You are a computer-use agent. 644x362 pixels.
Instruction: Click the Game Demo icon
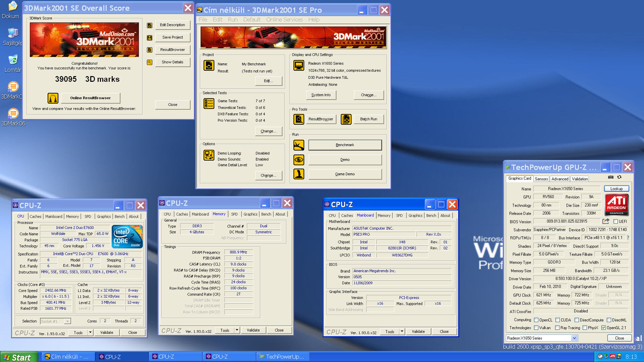[299, 174]
